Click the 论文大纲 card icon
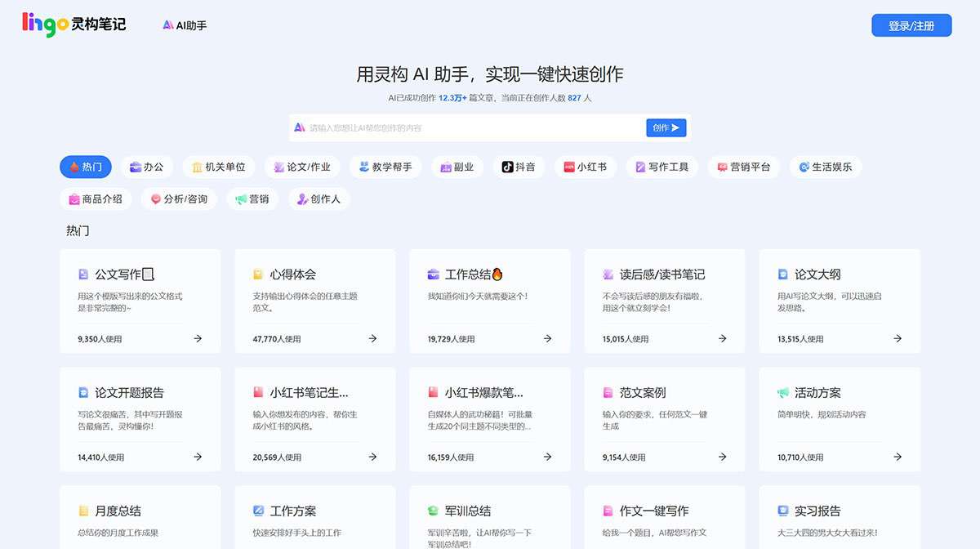 click(783, 274)
